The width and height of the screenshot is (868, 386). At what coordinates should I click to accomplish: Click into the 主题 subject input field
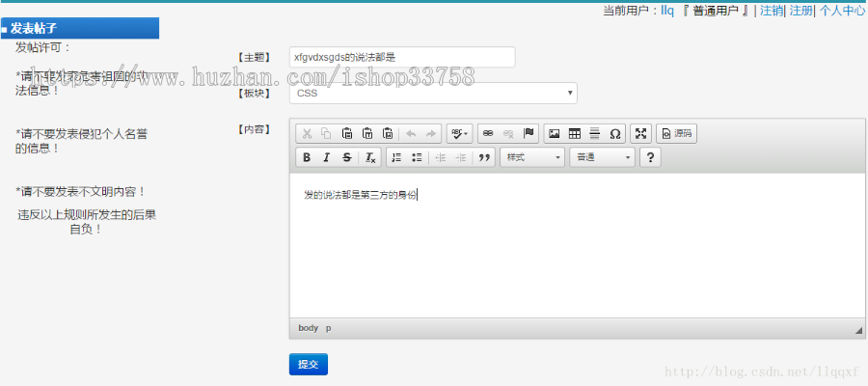pos(402,57)
